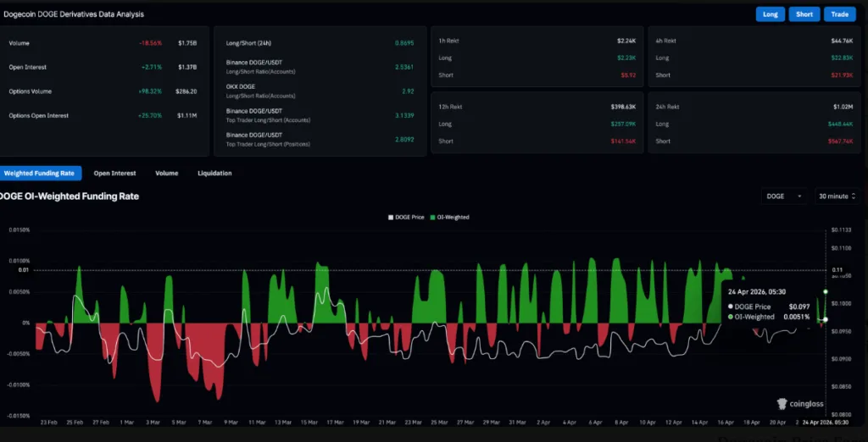
Task: Click the $286.20 options volume value
Action: click(x=186, y=91)
